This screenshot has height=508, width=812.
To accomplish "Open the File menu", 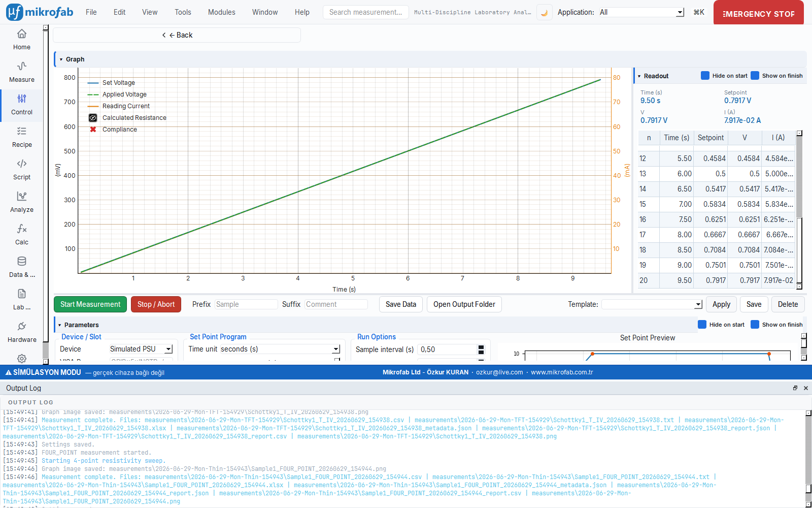I will 91,12.
